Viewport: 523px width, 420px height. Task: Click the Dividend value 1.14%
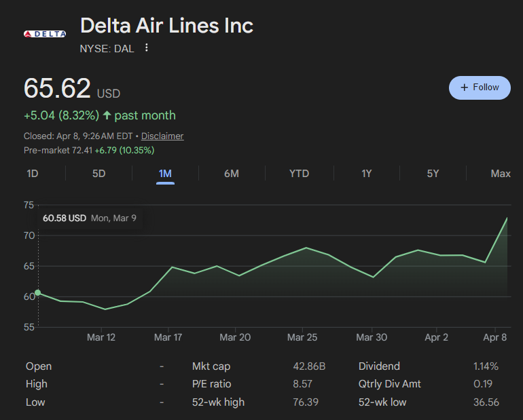point(486,366)
